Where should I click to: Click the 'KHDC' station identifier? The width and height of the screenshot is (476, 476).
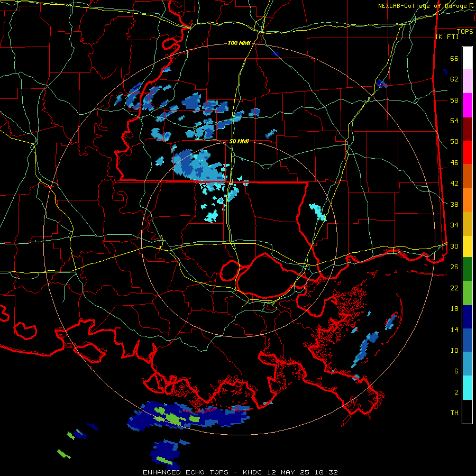pyautogui.click(x=253, y=472)
